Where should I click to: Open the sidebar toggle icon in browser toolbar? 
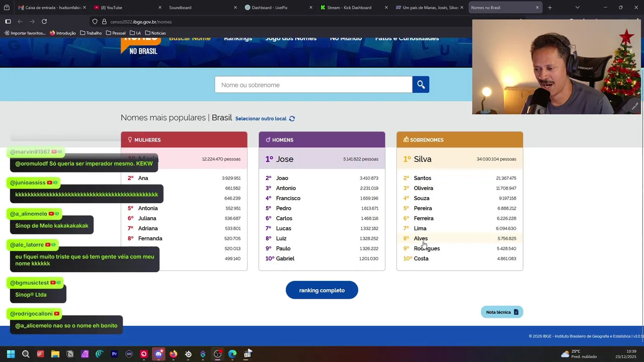coord(8,22)
